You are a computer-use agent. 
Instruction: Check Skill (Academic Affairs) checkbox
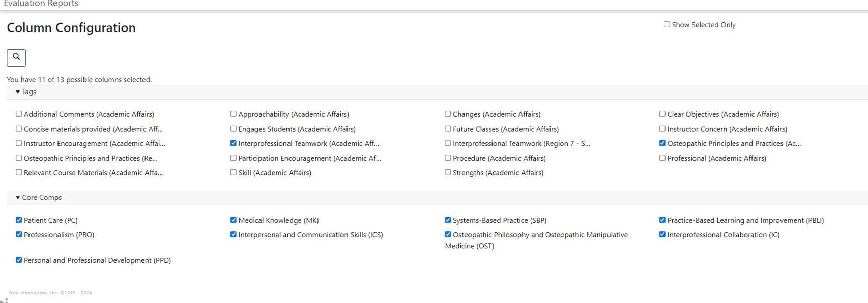click(x=234, y=173)
